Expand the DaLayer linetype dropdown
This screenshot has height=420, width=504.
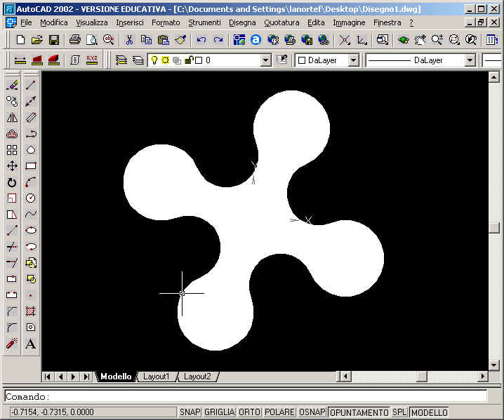(x=470, y=60)
